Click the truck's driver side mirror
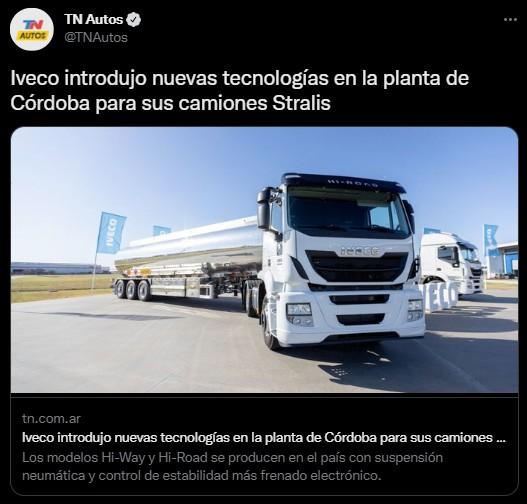This screenshot has height=504, width=527. tap(265, 209)
